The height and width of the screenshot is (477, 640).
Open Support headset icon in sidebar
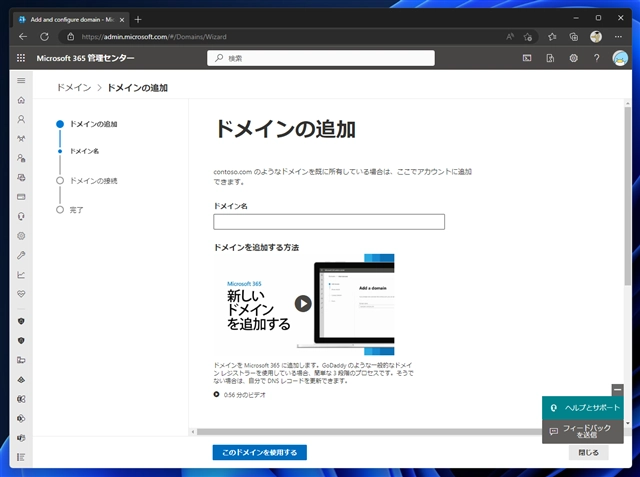21,216
